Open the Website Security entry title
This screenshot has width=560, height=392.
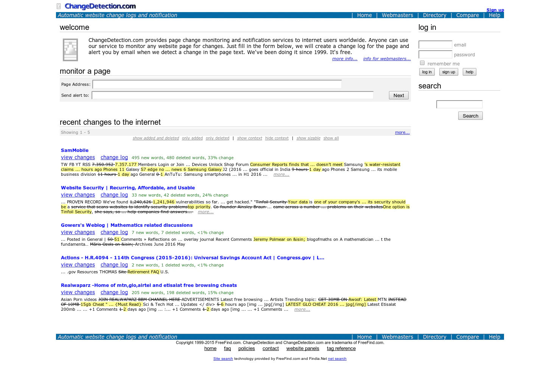pyautogui.click(x=128, y=187)
